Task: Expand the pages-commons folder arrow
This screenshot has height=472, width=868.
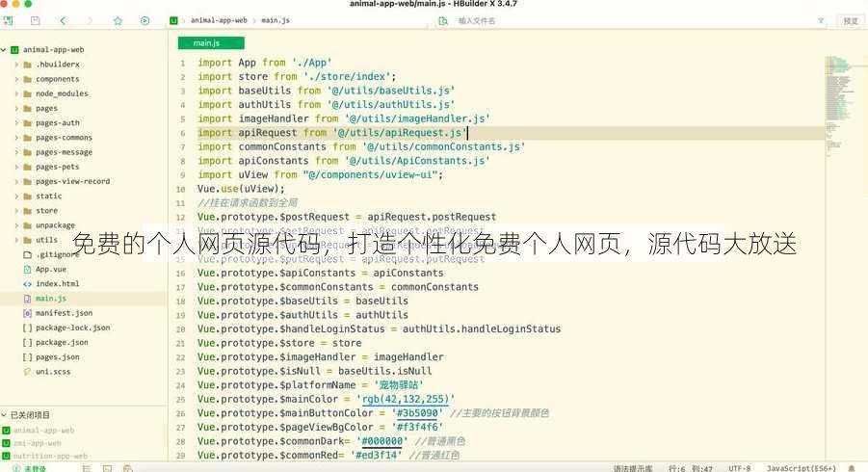Action: point(16,137)
